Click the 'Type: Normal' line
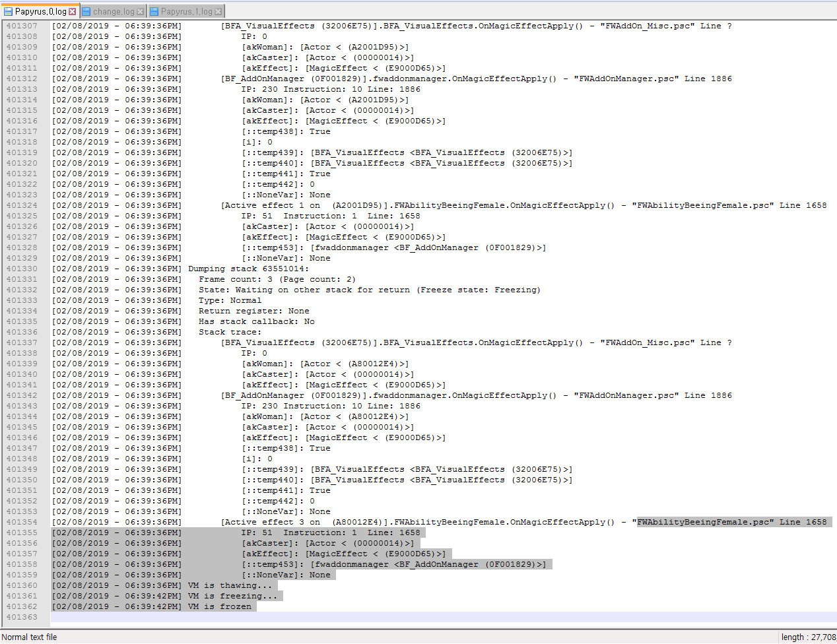 [x=230, y=300]
